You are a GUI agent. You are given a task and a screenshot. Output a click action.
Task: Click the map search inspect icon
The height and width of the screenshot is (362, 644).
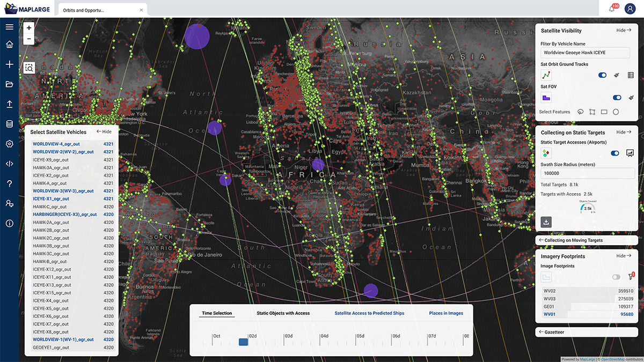coord(29,68)
